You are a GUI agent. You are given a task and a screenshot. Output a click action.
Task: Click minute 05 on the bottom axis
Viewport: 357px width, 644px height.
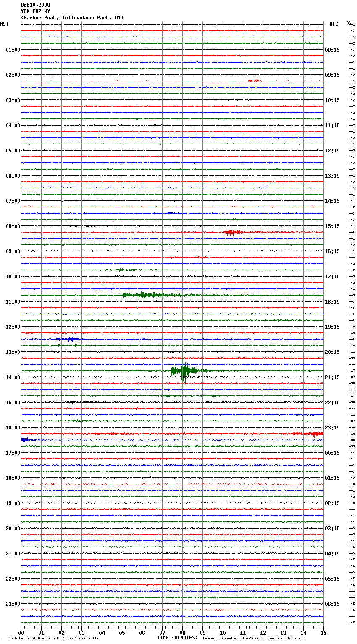(x=122, y=633)
